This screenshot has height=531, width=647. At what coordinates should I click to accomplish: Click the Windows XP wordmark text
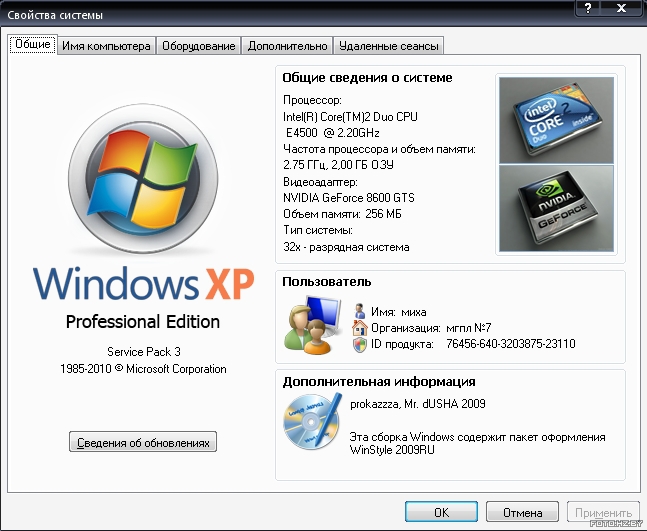pyautogui.click(x=143, y=283)
